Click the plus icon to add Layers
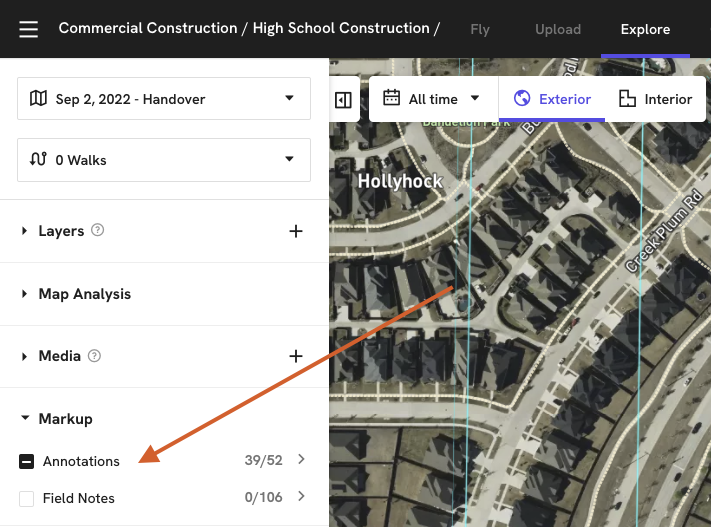The image size is (711, 527). (x=295, y=231)
